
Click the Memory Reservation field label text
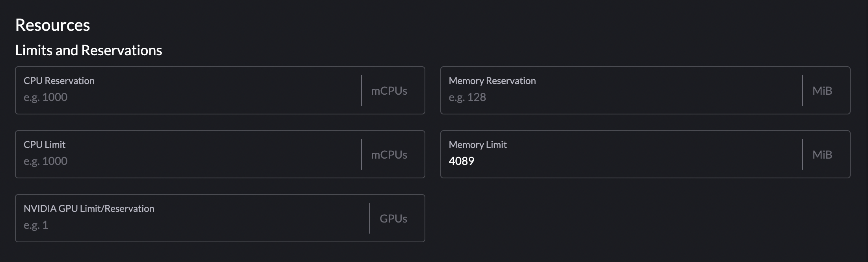[492, 80]
